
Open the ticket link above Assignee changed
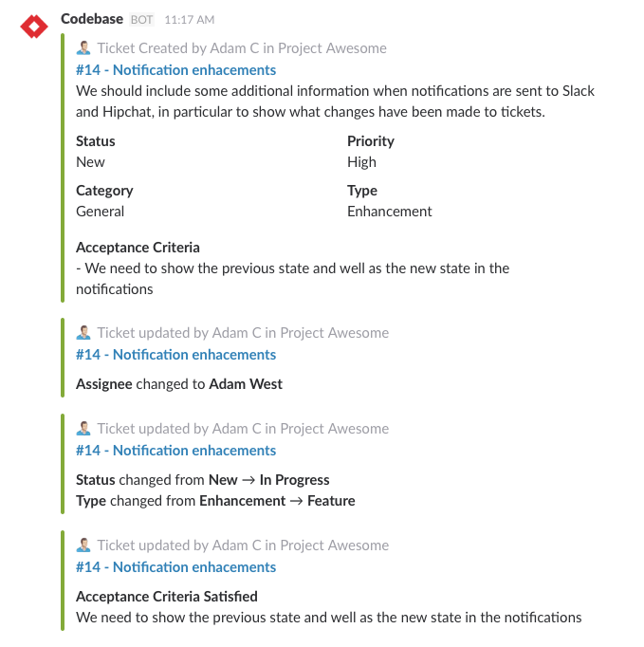coord(175,355)
